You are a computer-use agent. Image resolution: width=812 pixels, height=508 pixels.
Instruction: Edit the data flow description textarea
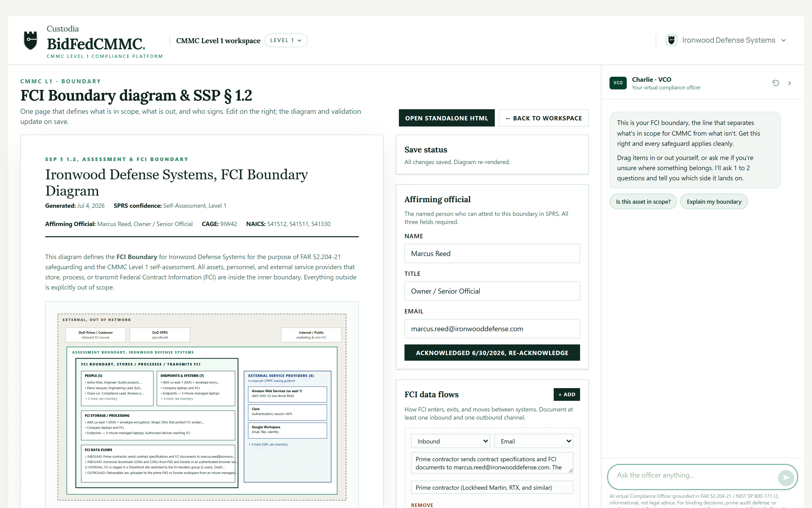[x=492, y=463]
